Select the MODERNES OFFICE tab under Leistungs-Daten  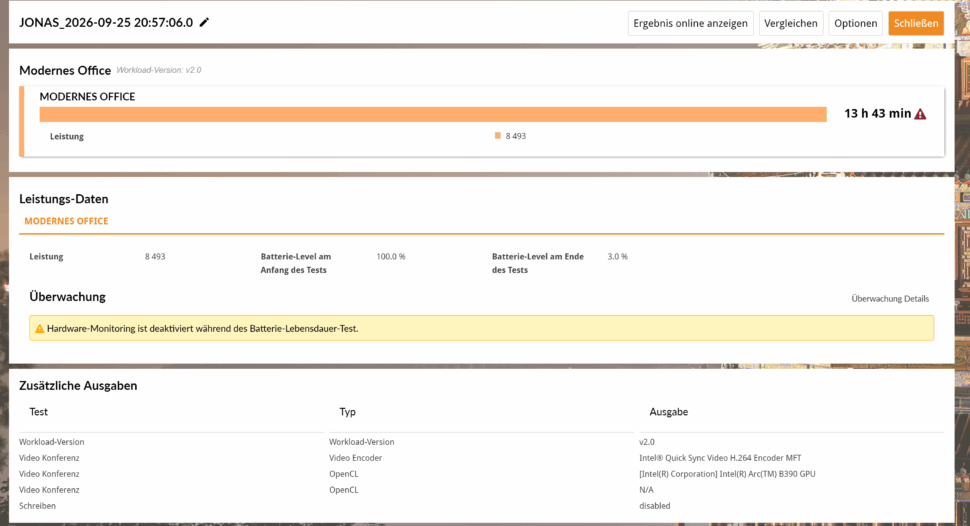(66, 221)
